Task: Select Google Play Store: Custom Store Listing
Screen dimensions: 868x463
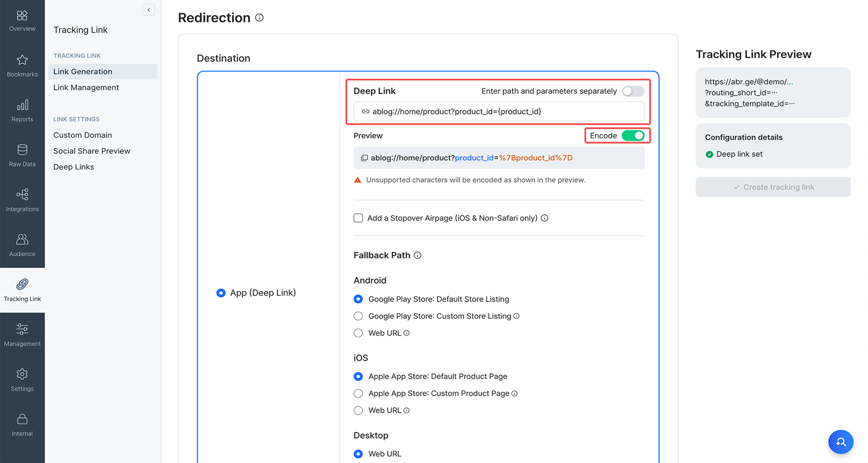Action: tap(358, 316)
